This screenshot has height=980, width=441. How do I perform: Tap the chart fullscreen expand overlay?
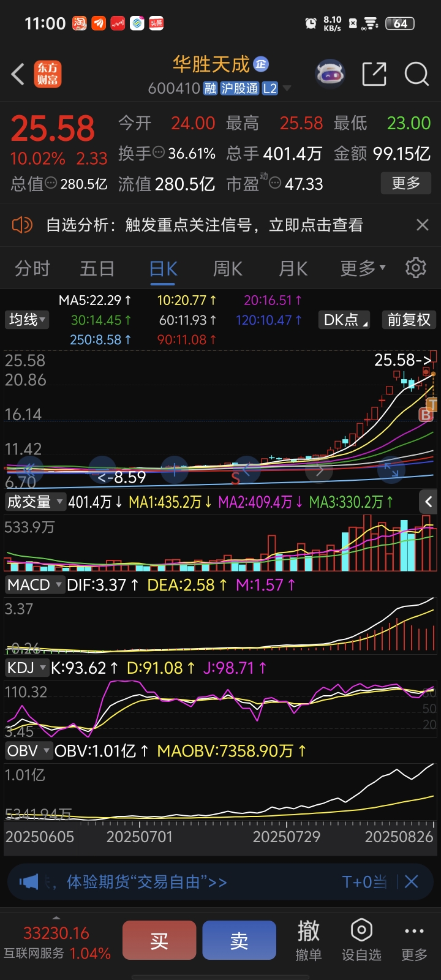(391, 470)
